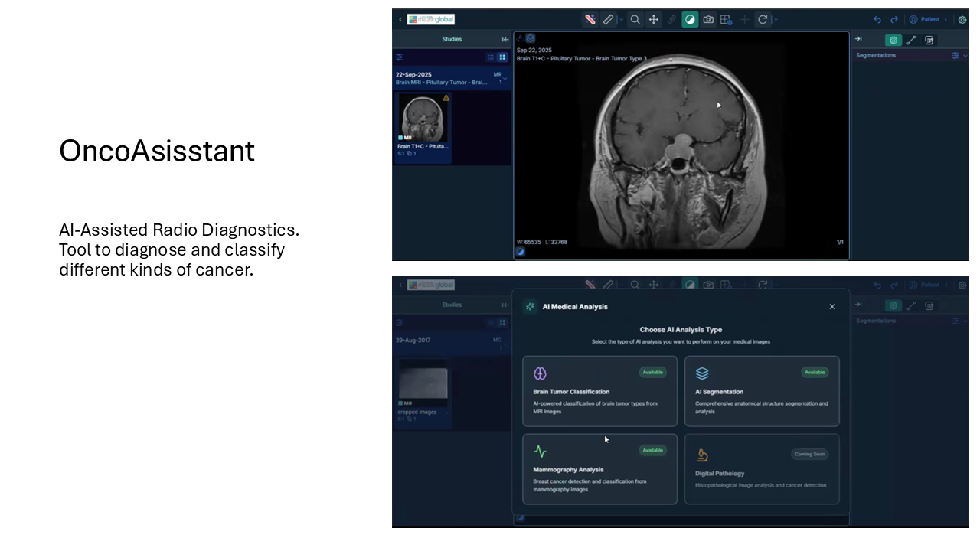Open the dropdown arrow beside the measurement ruler tool
The image size is (980, 551).
(621, 20)
